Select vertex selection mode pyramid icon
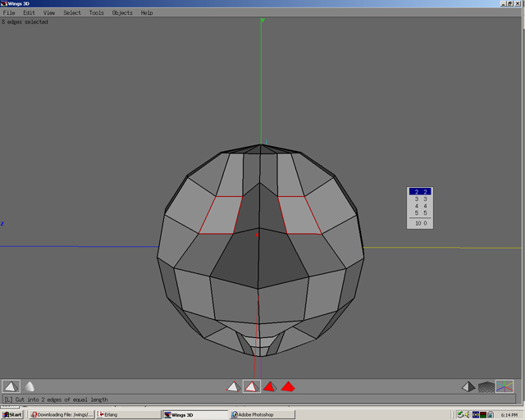Screen dimensions: 525x420 (x=234, y=386)
